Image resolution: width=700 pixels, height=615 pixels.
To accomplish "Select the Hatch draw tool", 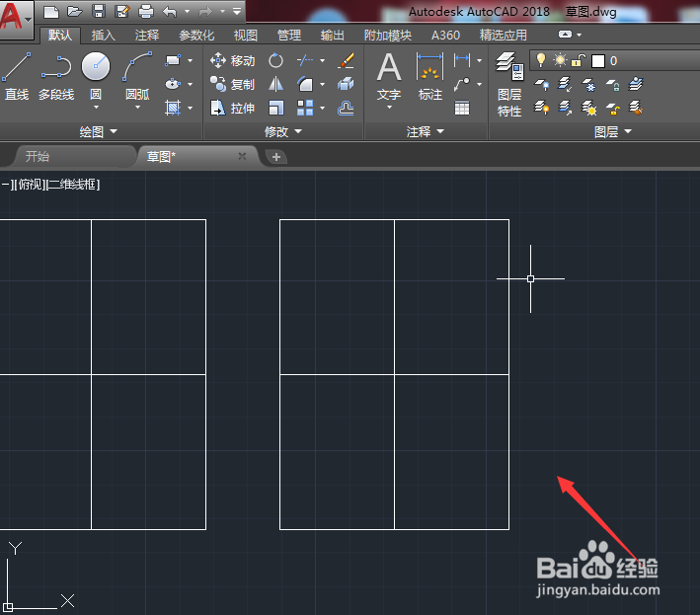I will pos(173,108).
